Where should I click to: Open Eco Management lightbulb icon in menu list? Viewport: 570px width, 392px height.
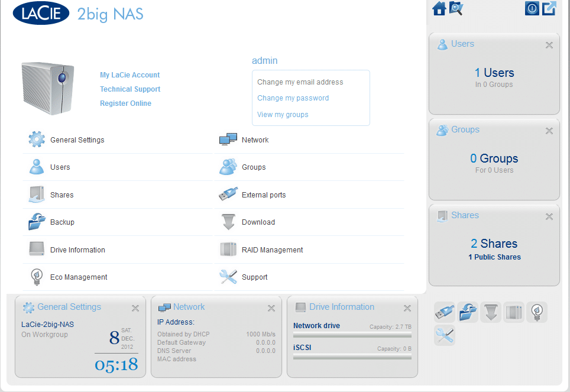coord(37,277)
